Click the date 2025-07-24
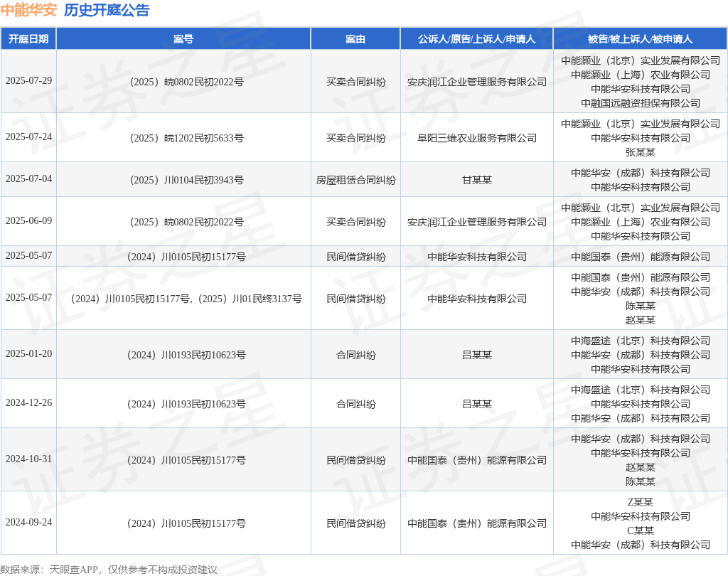This screenshot has width=728, height=576. (x=28, y=137)
